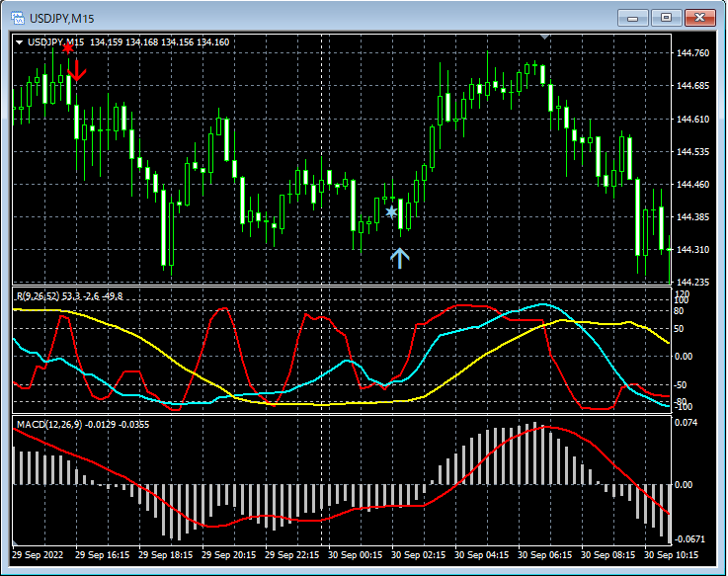Click the R(9,26,52) indicator label
This screenshot has width=728, height=576.
pyautogui.click(x=40, y=295)
